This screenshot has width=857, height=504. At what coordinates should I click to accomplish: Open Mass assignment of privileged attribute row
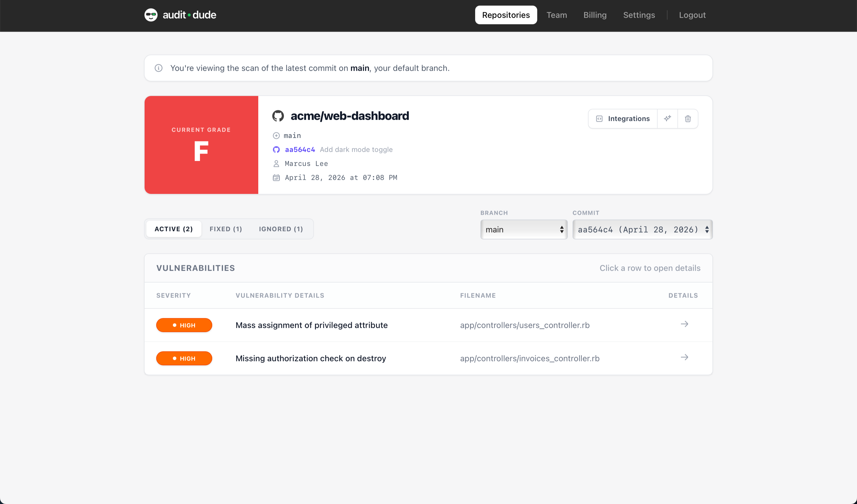click(x=428, y=325)
